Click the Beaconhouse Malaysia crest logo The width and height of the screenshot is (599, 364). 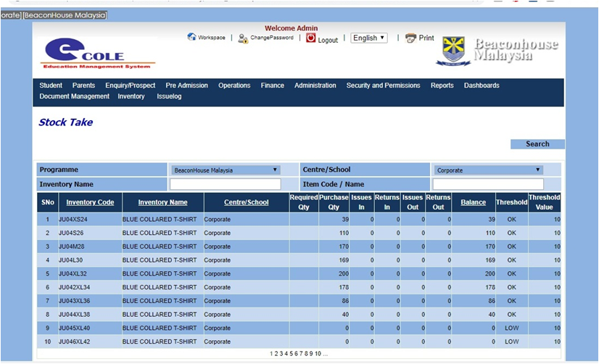[x=453, y=51]
